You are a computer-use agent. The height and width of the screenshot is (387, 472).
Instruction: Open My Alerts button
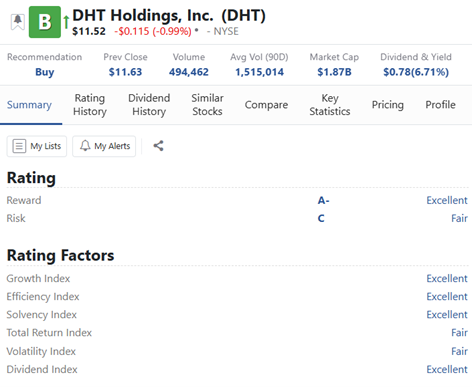pyautogui.click(x=104, y=146)
